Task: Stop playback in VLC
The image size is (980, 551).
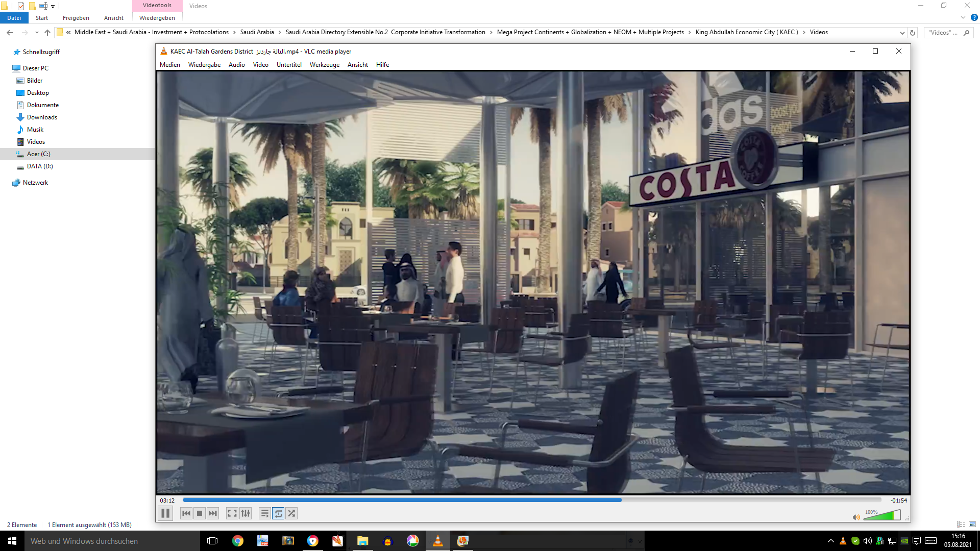Action: pyautogui.click(x=200, y=513)
